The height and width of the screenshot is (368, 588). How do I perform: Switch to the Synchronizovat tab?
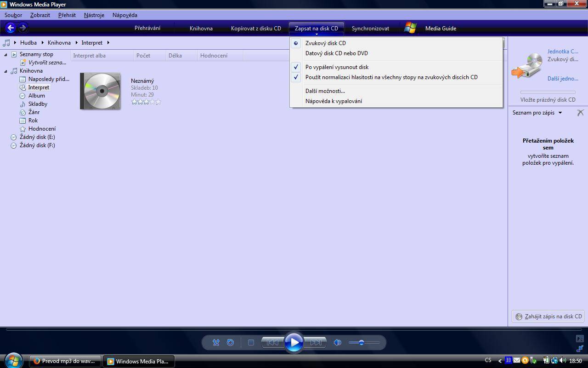[x=370, y=28]
